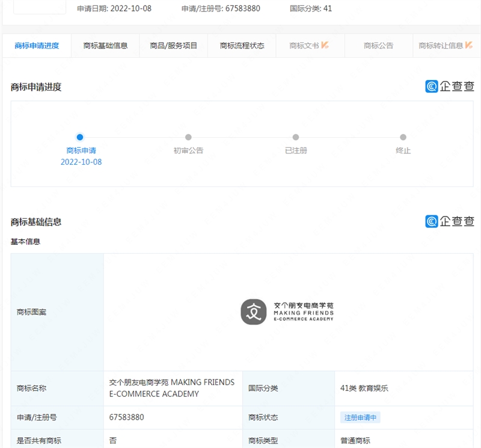Click the header 国际分类: 41 text
The image size is (481, 448).
pos(311,8)
